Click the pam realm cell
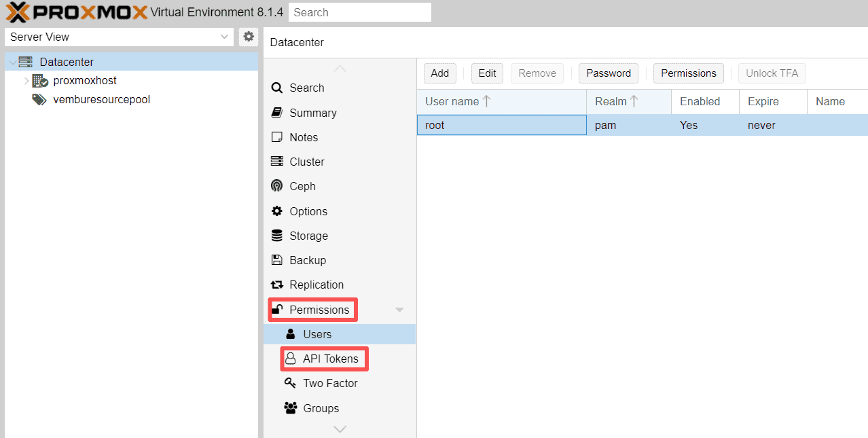 pyautogui.click(x=629, y=125)
